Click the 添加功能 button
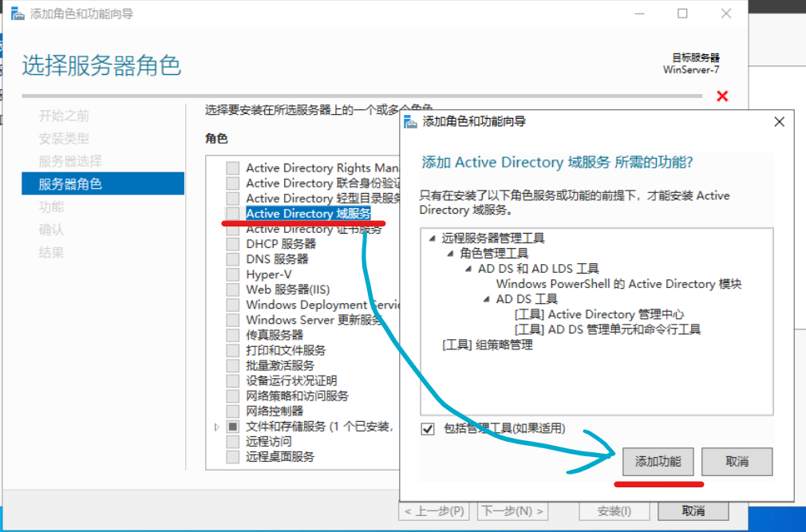806x532 pixels. pos(658,462)
